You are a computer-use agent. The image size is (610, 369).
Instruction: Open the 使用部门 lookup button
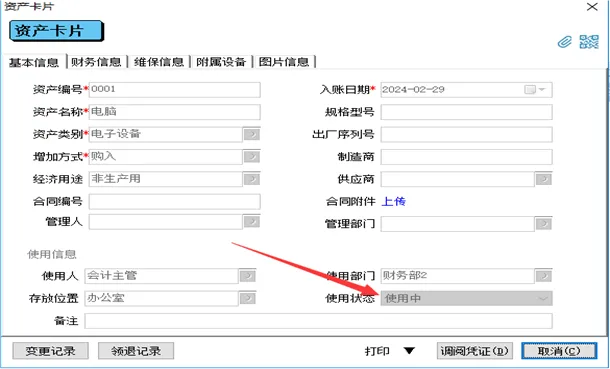543,276
